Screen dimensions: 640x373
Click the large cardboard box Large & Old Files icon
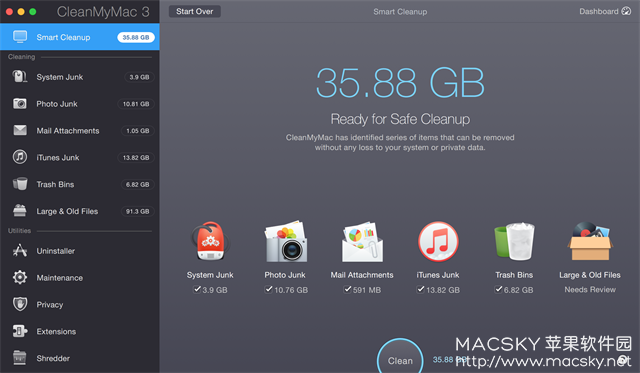pos(590,241)
